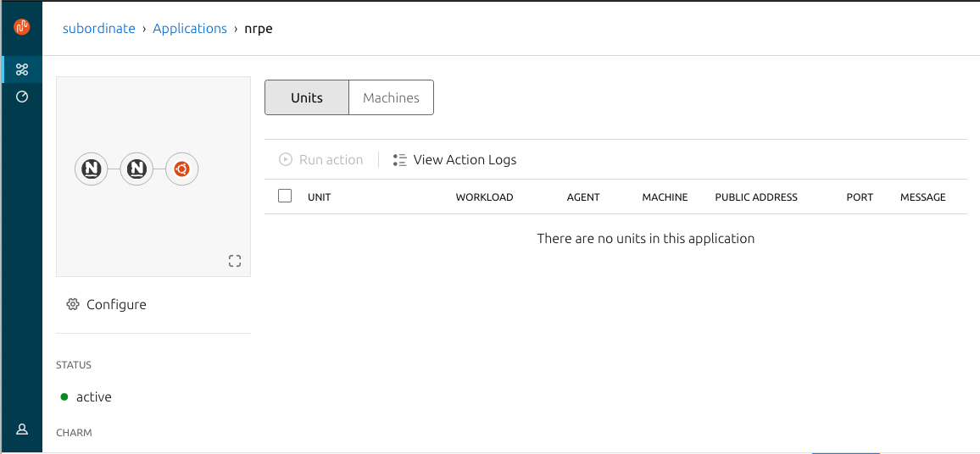Expand topology to fullscreen
The width and height of the screenshot is (980, 454).
(234, 261)
